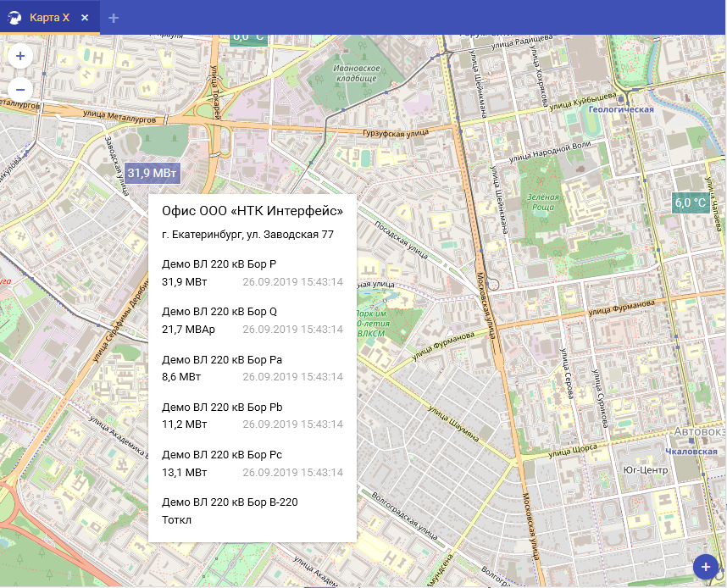Close the Карта X tab
This screenshot has width=727, height=588.
pyautogui.click(x=85, y=18)
